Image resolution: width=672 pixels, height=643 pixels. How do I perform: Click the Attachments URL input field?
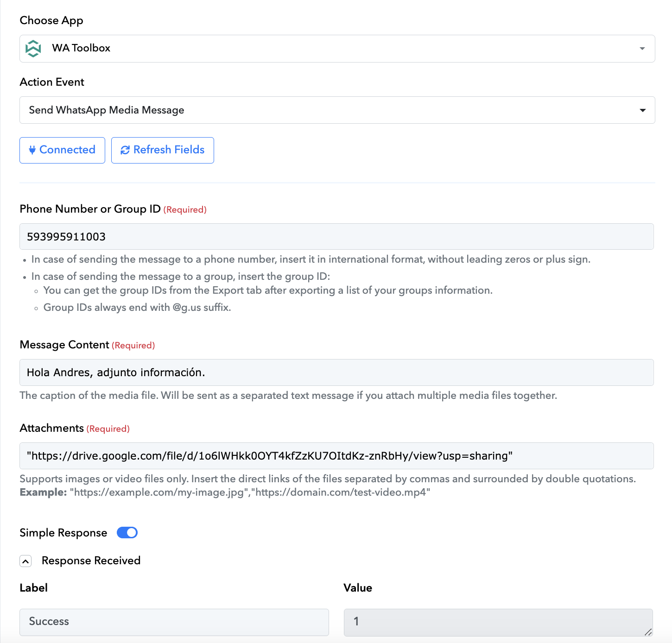pos(336,456)
